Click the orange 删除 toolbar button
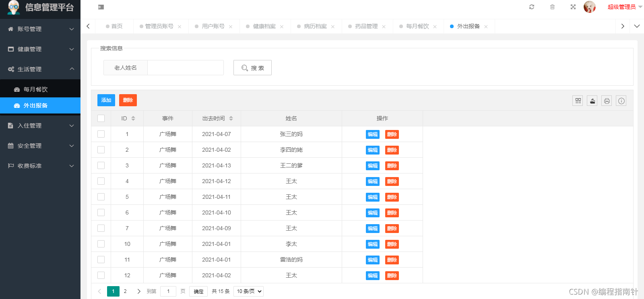This screenshot has height=299, width=644. coord(128,100)
